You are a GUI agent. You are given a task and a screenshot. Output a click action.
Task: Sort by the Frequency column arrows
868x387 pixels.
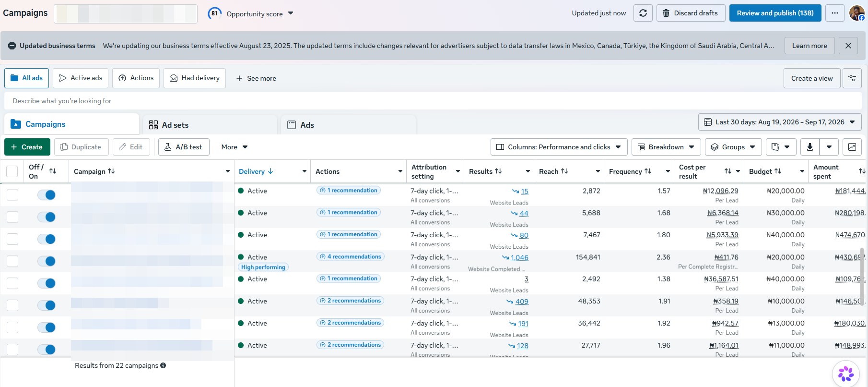(648, 171)
